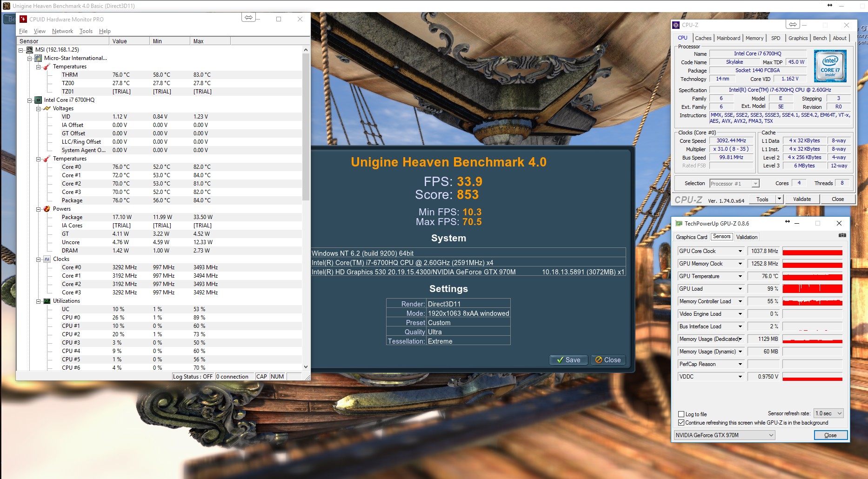Open Help menu in HWMonitor
The width and height of the screenshot is (868, 479).
tap(105, 31)
